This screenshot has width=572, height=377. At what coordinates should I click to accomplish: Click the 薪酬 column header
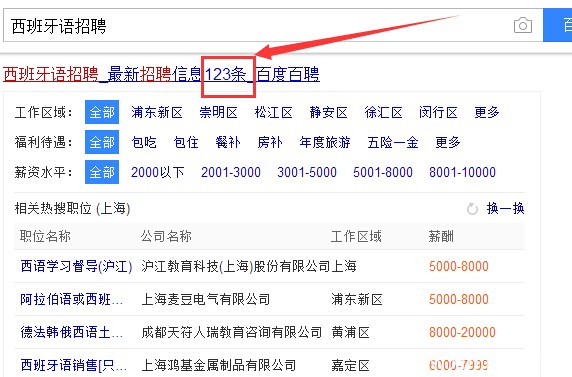coord(441,236)
